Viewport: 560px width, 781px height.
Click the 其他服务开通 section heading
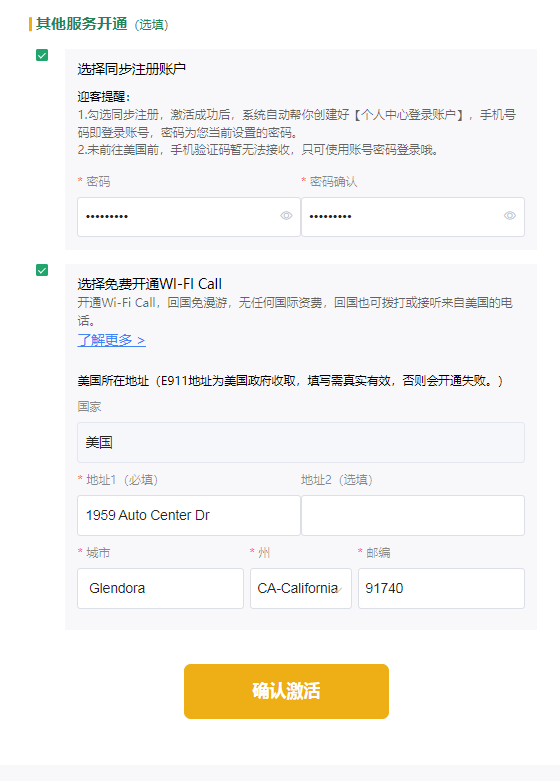coord(82,23)
